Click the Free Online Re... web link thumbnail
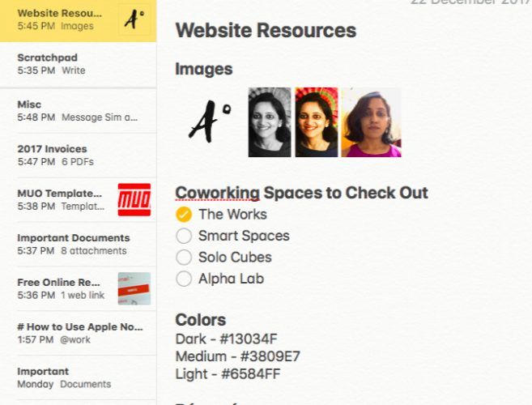Viewport: 532px width, 405px height. (x=134, y=288)
